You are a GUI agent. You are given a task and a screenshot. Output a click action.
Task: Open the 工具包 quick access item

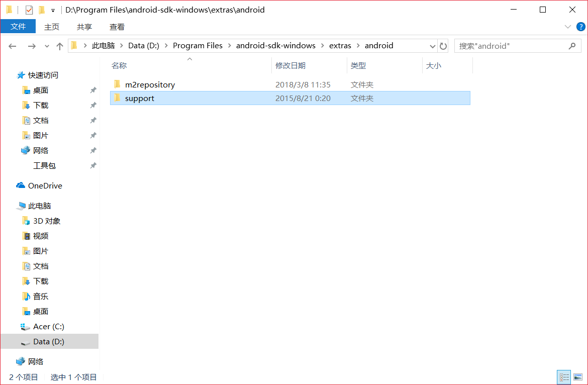point(44,165)
